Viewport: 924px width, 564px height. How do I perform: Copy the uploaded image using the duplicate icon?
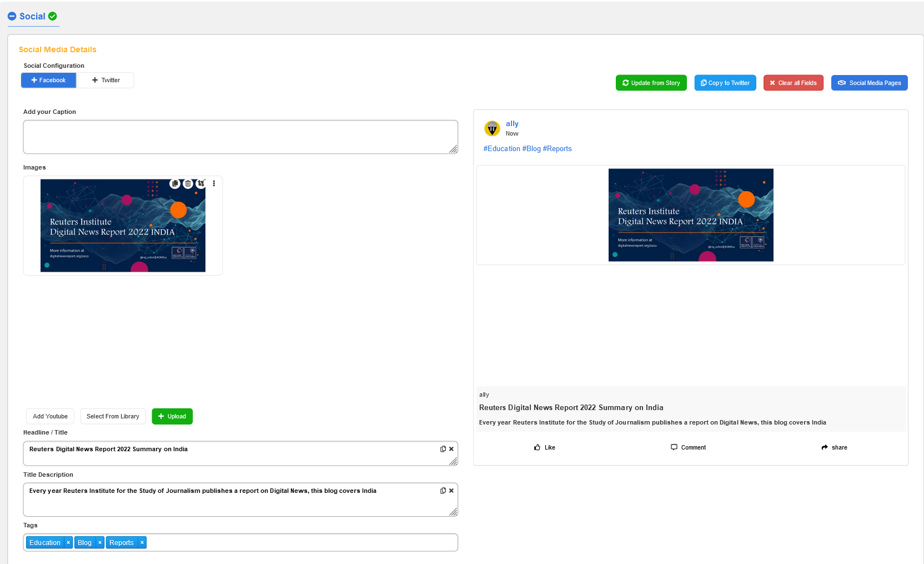click(x=175, y=183)
